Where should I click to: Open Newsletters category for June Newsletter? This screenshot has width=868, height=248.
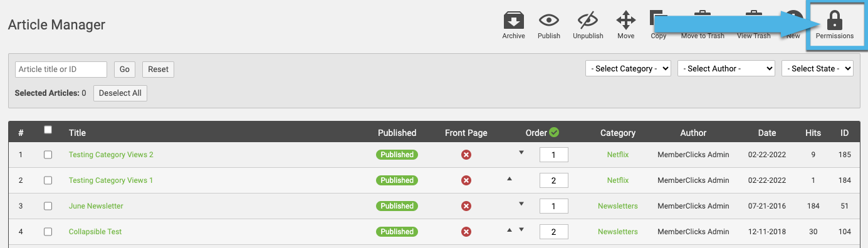tap(617, 206)
